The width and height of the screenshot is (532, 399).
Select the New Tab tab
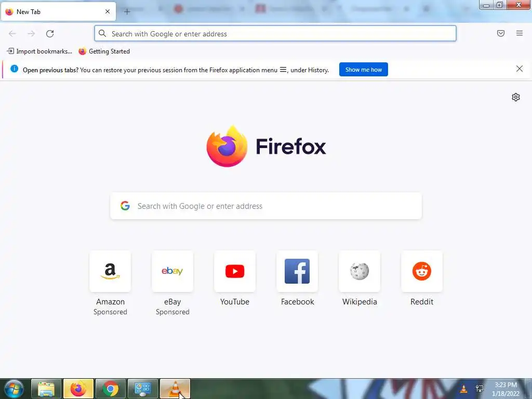click(58, 11)
